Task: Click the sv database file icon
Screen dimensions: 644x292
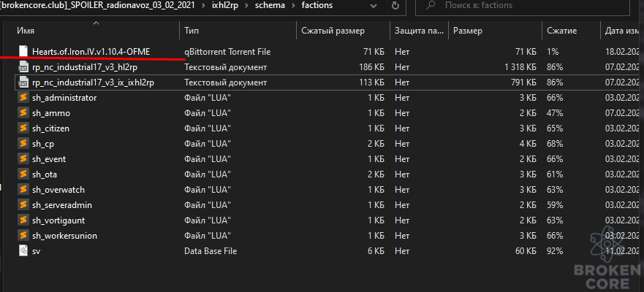Action: click(23, 251)
